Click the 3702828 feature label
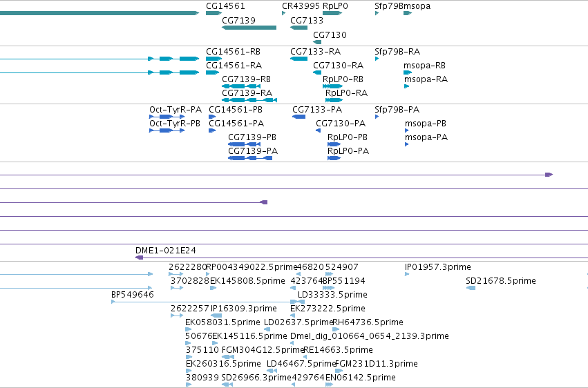The height and width of the screenshot is (388, 588). click(190, 280)
